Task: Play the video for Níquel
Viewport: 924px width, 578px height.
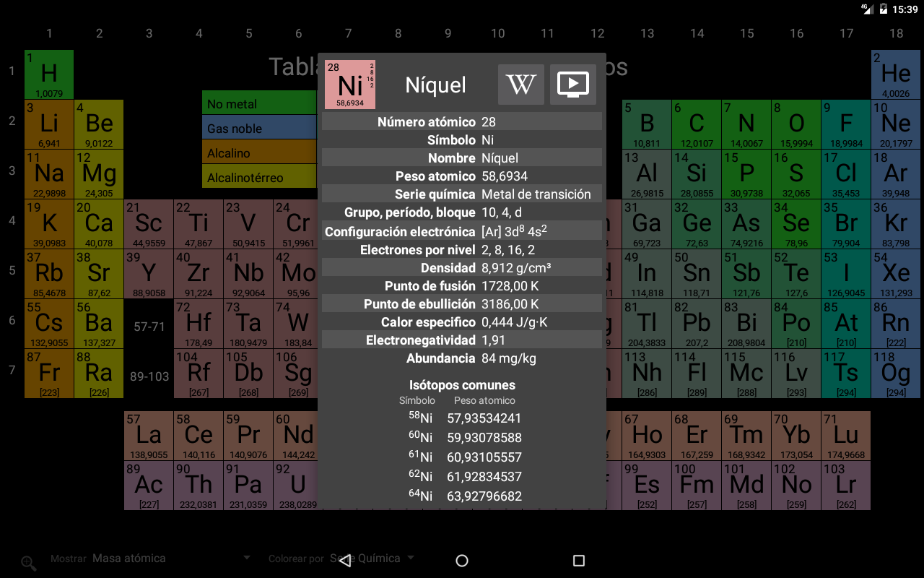Action: pos(573,85)
